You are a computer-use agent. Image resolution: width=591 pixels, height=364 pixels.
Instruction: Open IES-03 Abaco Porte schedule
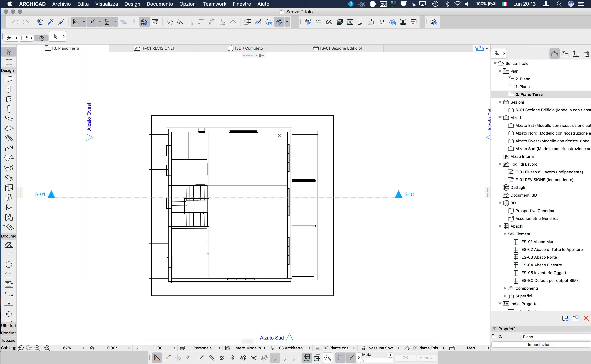click(538, 257)
